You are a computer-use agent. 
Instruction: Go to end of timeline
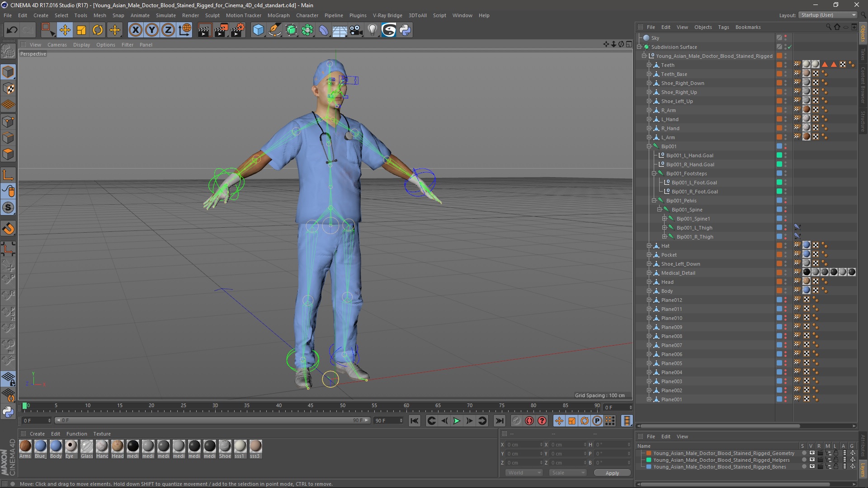pos(499,421)
